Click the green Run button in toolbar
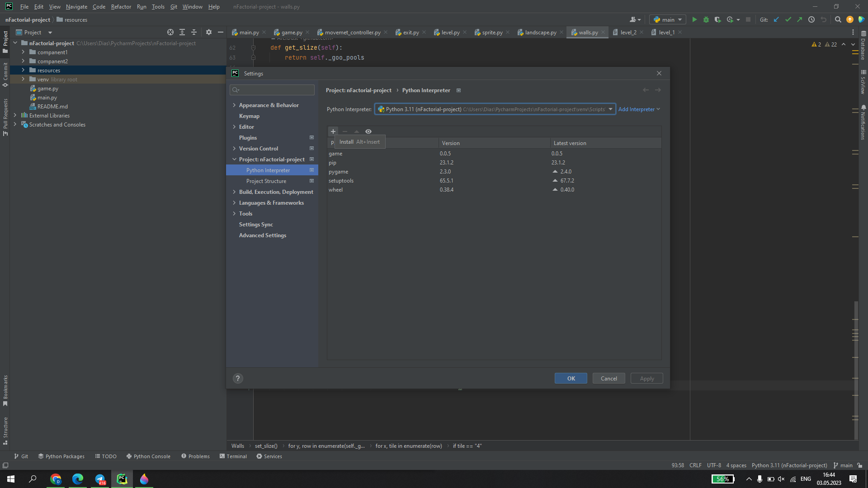Screen dimensions: 868x488 (x=694, y=19)
